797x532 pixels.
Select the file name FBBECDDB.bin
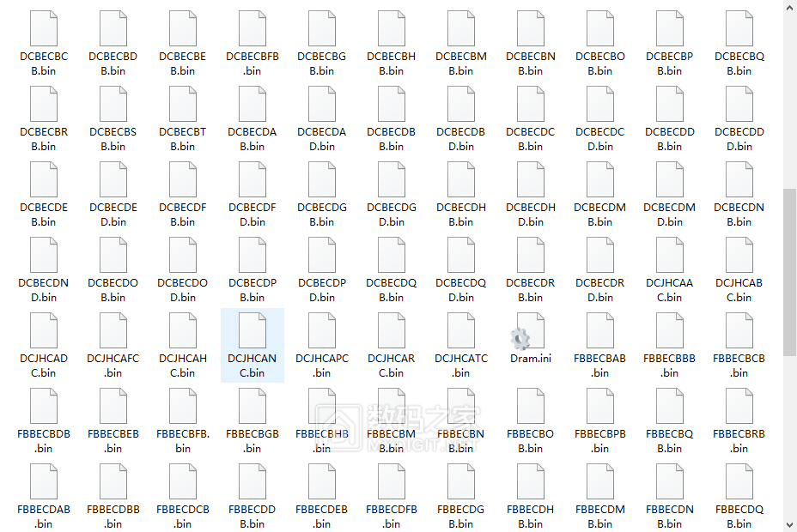(x=252, y=517)
